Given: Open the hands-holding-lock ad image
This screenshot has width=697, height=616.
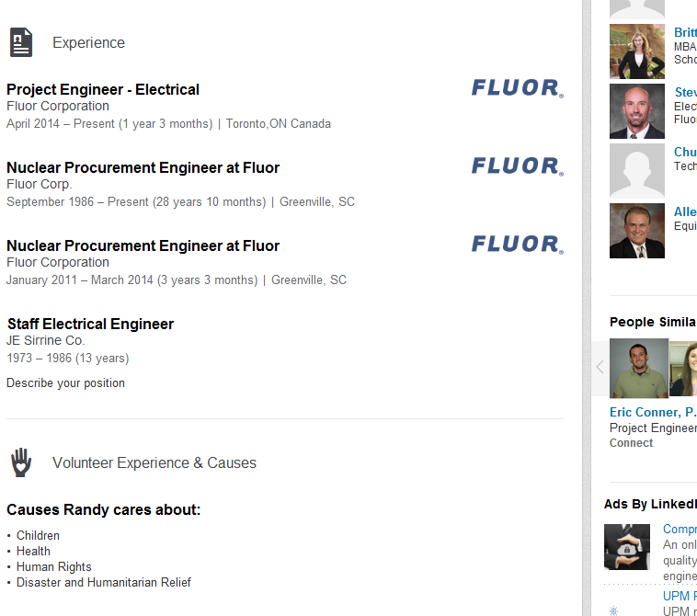Looking at the screenshot, I should [627, 547].
